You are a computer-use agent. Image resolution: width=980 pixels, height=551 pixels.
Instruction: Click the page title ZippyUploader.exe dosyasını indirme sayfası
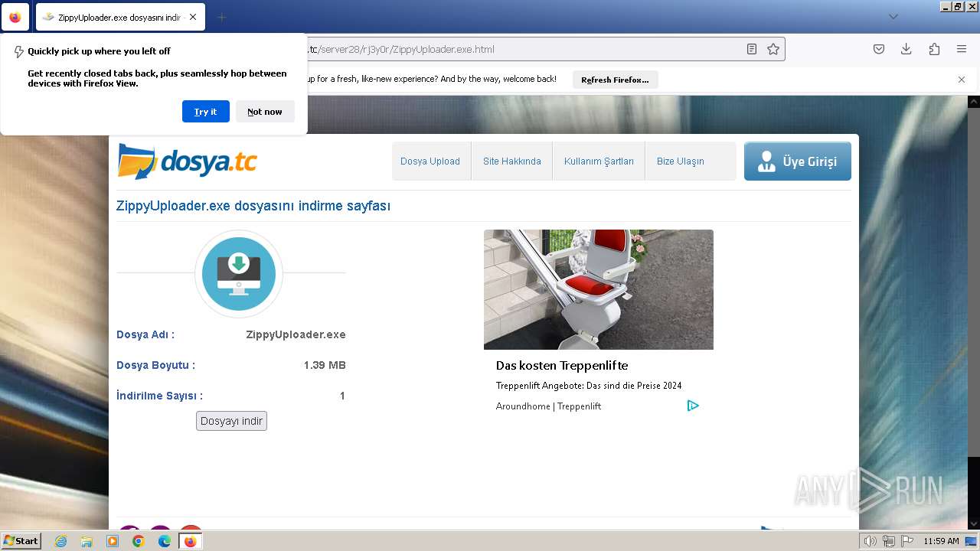(x=253, y=206)
